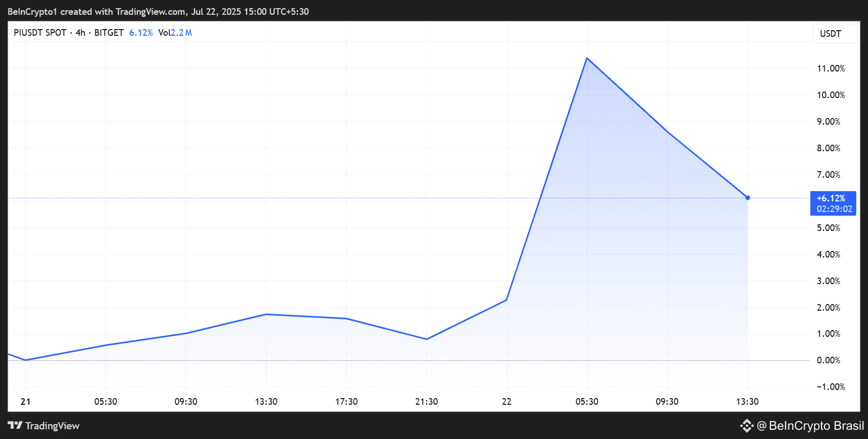Click the last data point marker on the line
The image size is (868, 439).
(748, 198)
